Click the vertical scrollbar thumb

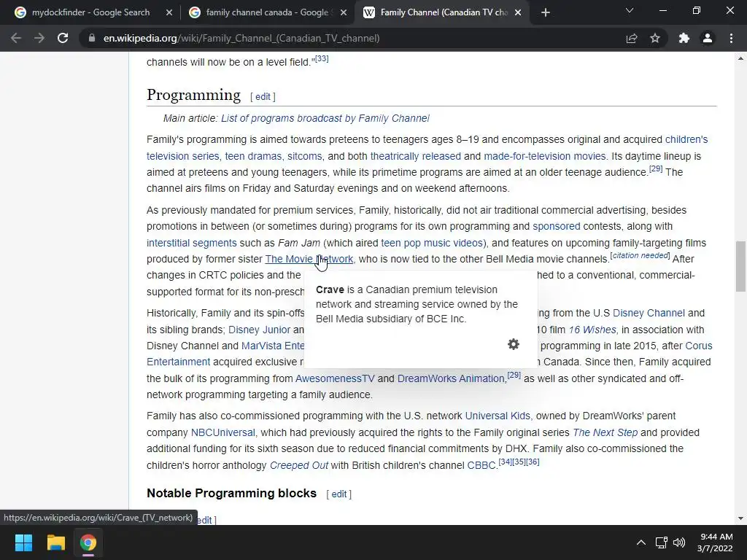[x=740, y=266]
